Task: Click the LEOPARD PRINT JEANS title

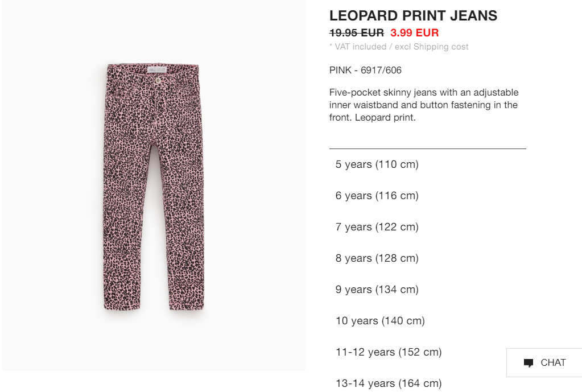Action: tap(413, 15)
